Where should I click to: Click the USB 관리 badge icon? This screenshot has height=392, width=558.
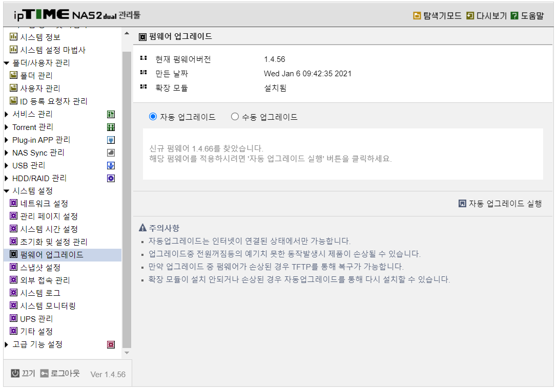tap(111, 165)
